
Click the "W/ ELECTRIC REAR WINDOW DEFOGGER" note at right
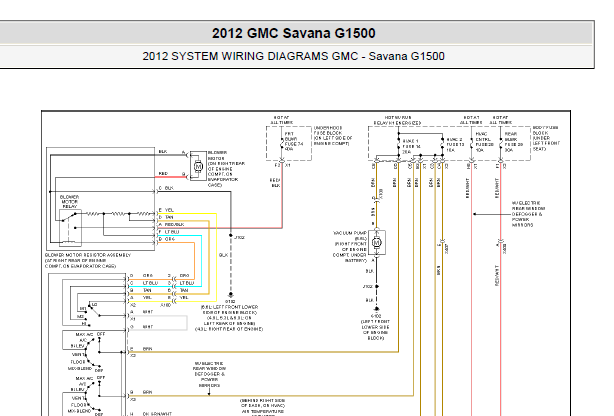coord(528,214)
